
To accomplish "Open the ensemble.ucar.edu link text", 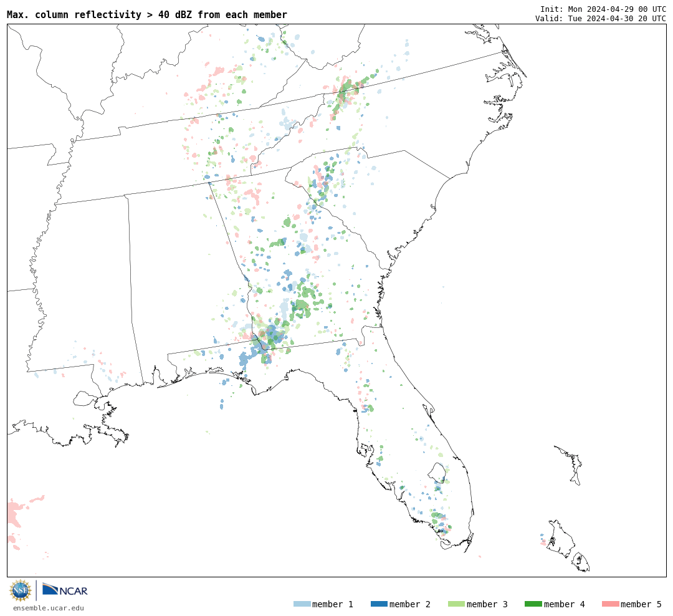I will pyautogui.click(x=49, y=608).
